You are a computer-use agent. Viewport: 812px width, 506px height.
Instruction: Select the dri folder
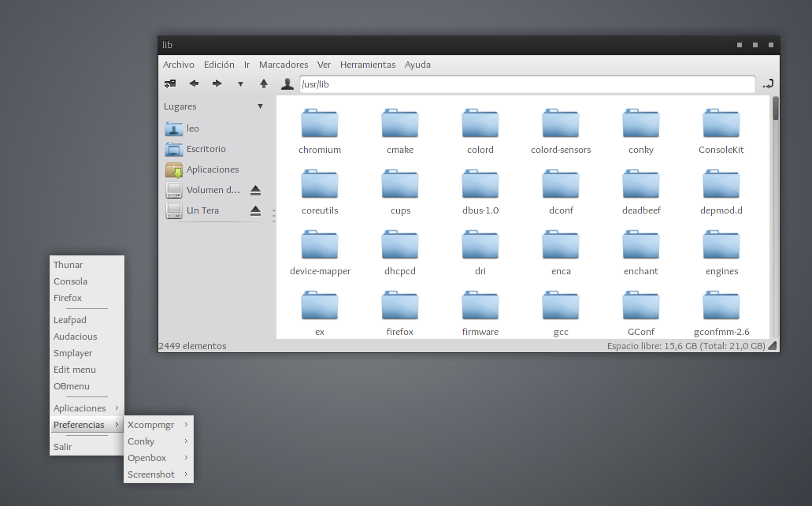(x=480, y=253)
